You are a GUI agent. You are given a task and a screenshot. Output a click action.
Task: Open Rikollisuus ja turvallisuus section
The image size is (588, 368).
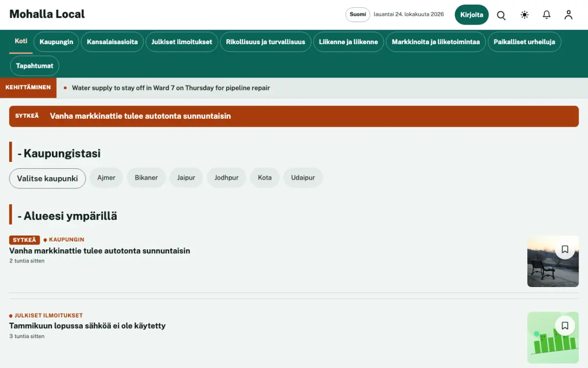pos(266,42)
